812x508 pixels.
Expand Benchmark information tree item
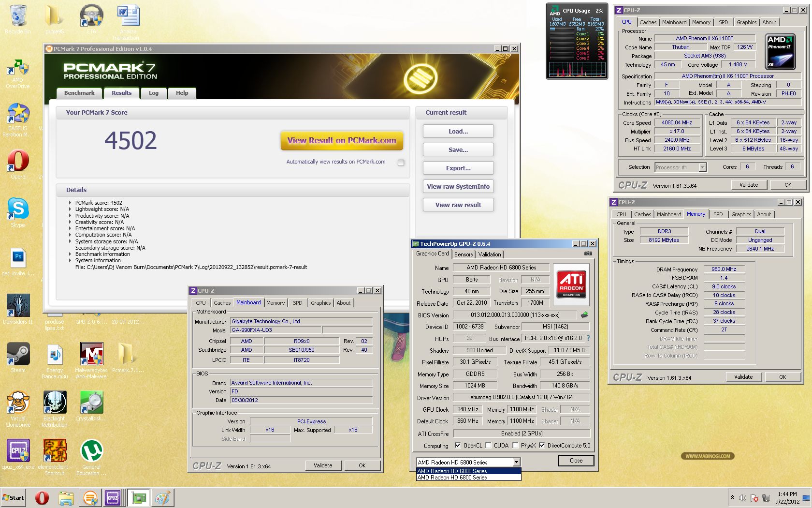coord(70,254)
